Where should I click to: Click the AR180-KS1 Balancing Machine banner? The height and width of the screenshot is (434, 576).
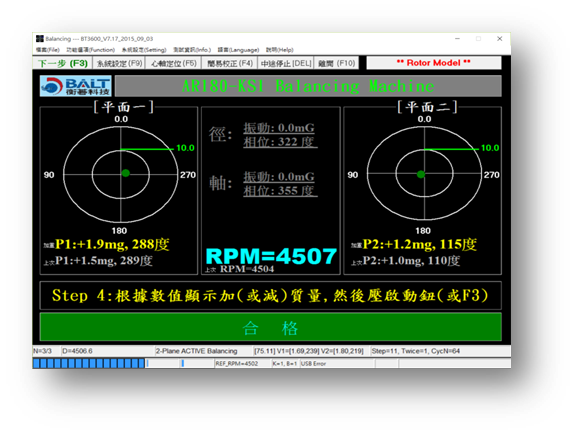pyautogui.click(x=308, y=86)
